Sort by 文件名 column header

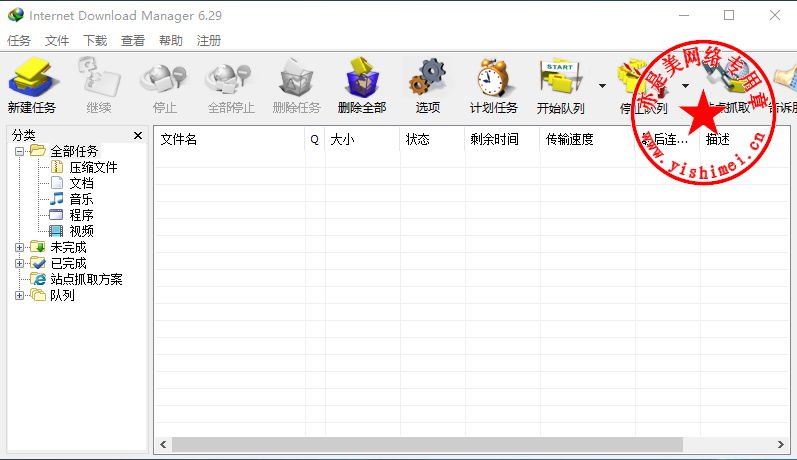230,139
